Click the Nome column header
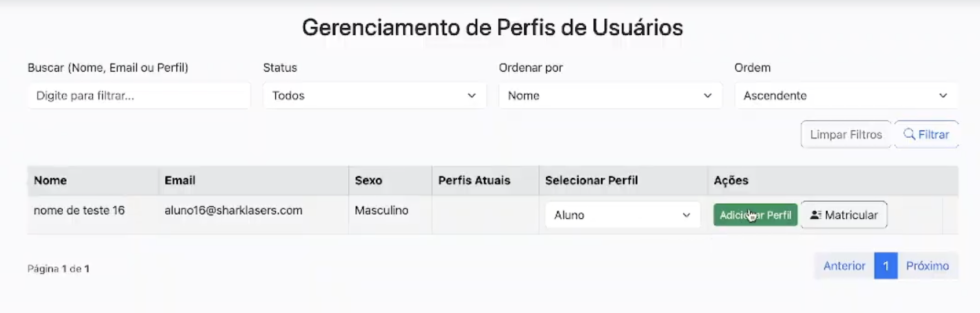Viewport: 980px width, 313px height. [50, 180]
